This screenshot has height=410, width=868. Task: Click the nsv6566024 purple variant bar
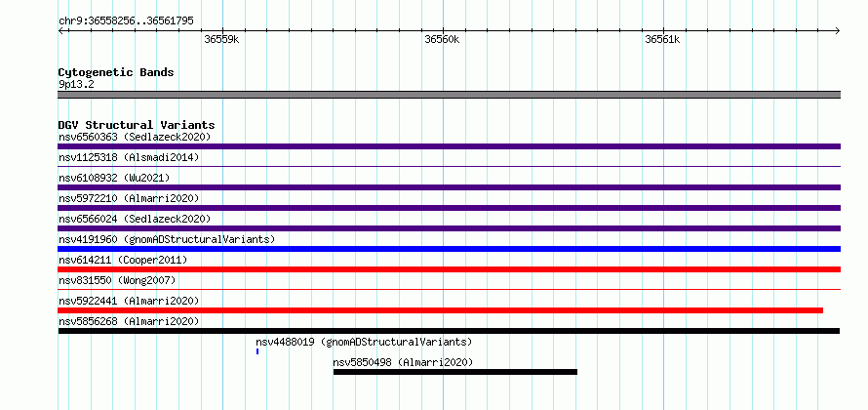click(449, 228)
